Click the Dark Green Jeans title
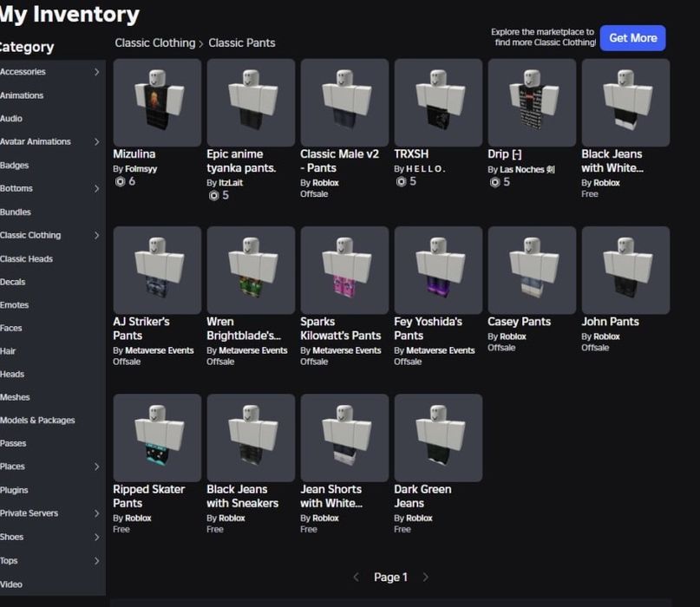This screenshot has height=607, width=700. tap(422, 496)
